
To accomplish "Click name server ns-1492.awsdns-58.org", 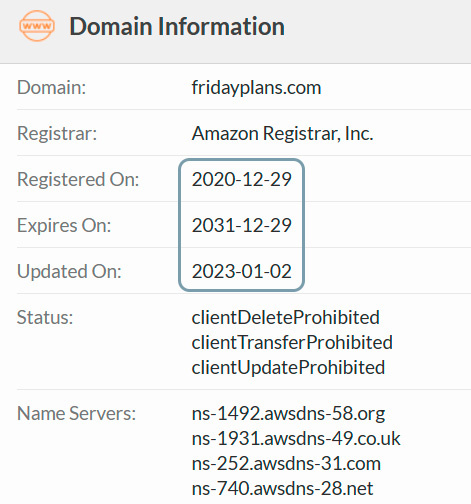I will click(x=288, y=414).
